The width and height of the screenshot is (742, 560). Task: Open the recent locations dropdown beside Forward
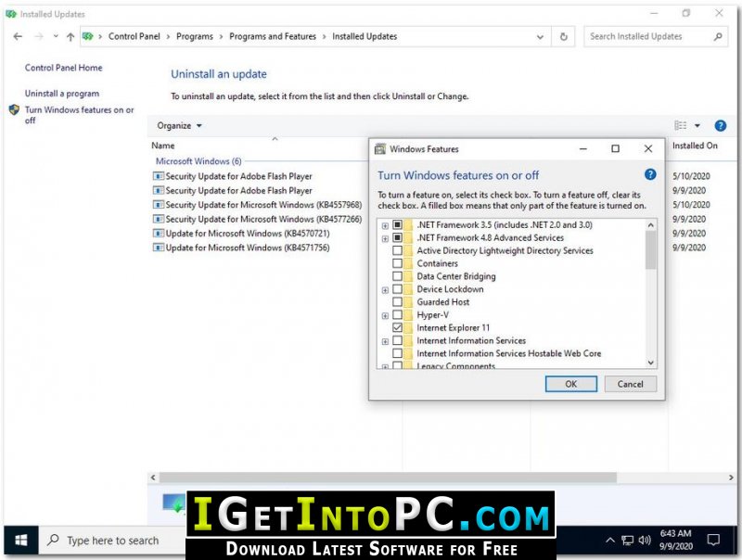click(56, 36)
